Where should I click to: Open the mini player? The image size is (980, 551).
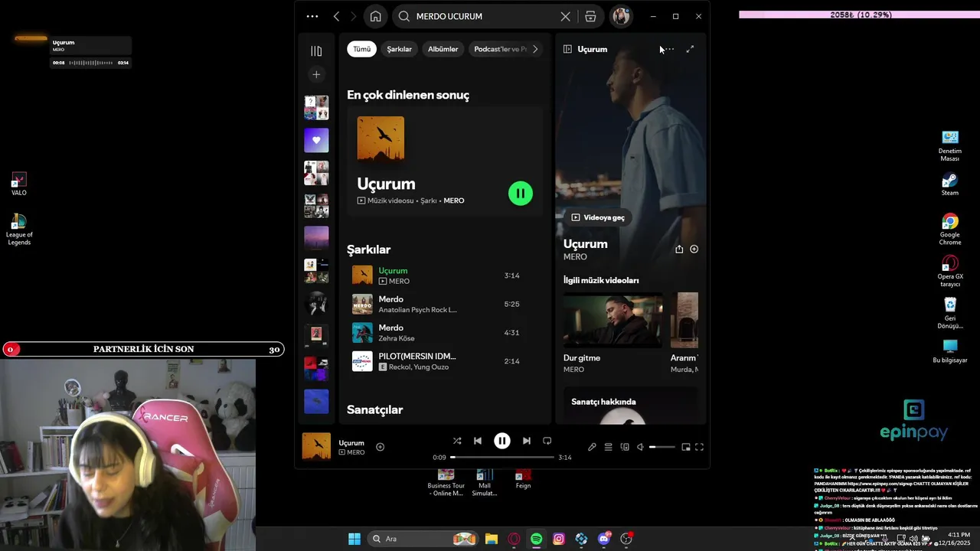[686, 447]
